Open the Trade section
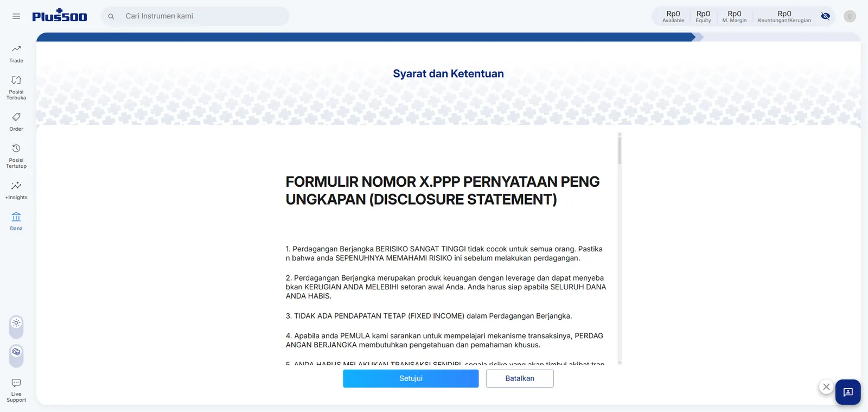 point(16,54)
